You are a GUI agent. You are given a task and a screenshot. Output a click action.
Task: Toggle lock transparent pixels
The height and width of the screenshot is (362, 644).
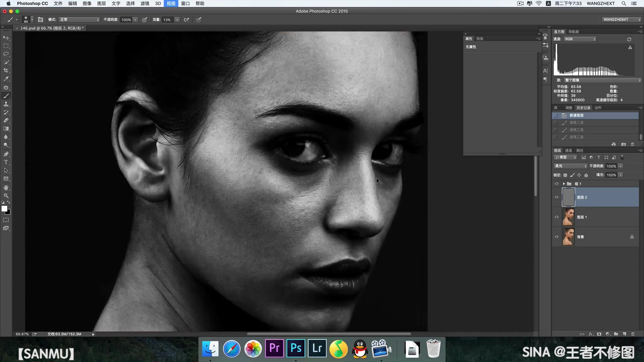[x=565, y=175]
